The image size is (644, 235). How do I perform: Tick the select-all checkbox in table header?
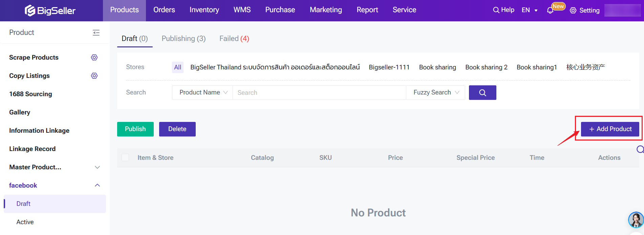click(x=125, y=157)
